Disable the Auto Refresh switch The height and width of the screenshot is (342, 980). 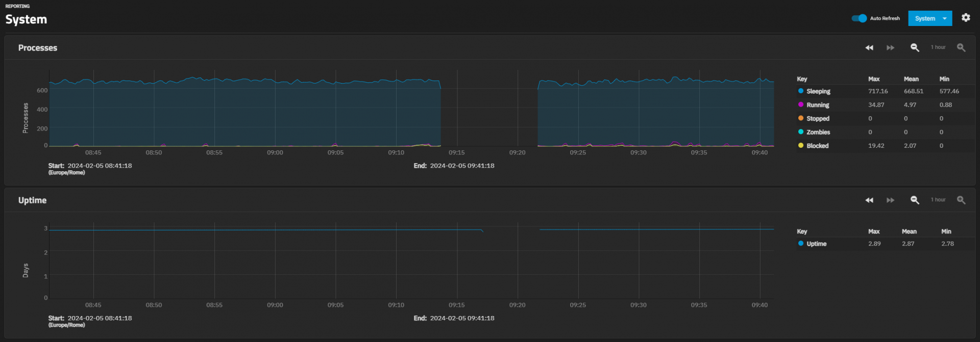click(859, 18)
